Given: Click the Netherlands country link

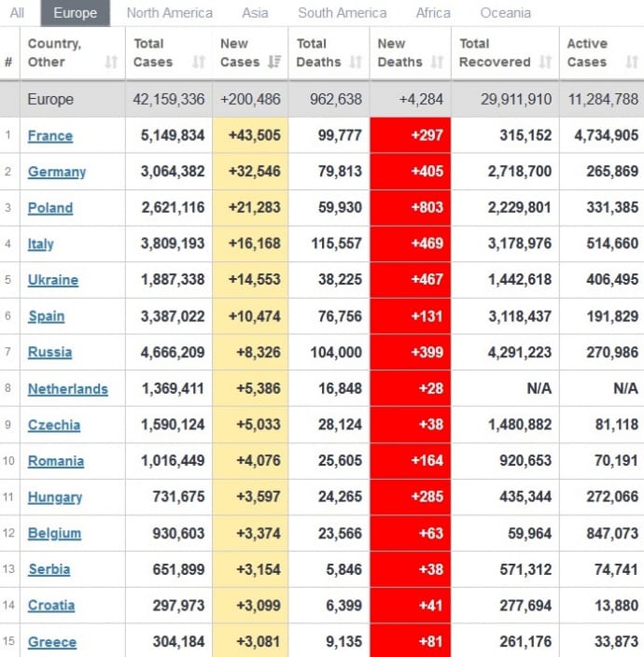Looking at the screenshot, I should click(67, 389).
